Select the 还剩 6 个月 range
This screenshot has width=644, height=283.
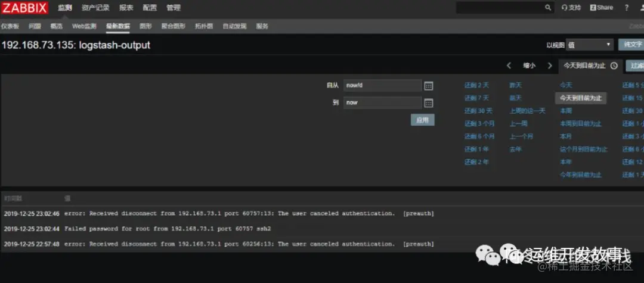[479, 136]
